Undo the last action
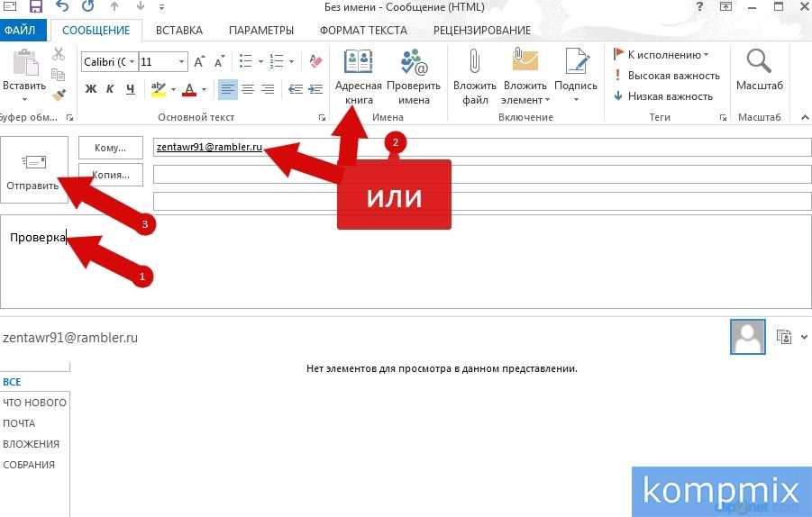Image resolution: width=812 pixels, height=517 pixels. click(x=62, y=6)
